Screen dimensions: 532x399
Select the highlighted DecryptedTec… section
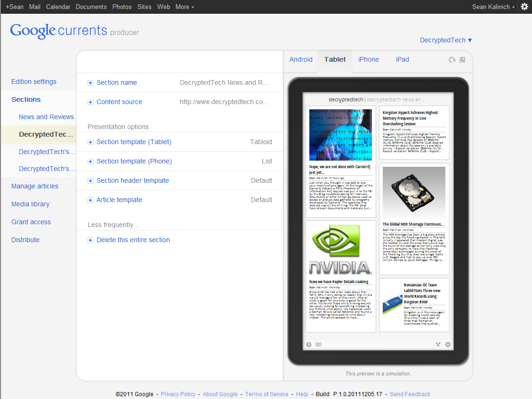pos(46,134)
